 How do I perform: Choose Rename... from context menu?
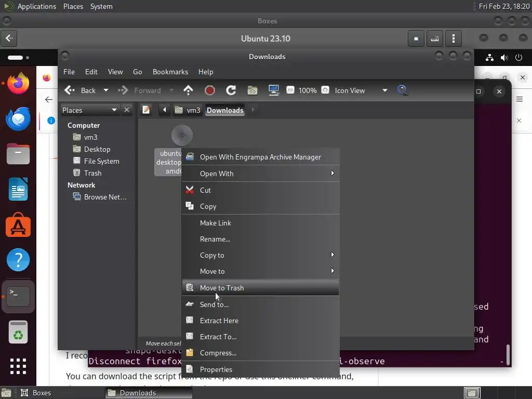[261, 239]
